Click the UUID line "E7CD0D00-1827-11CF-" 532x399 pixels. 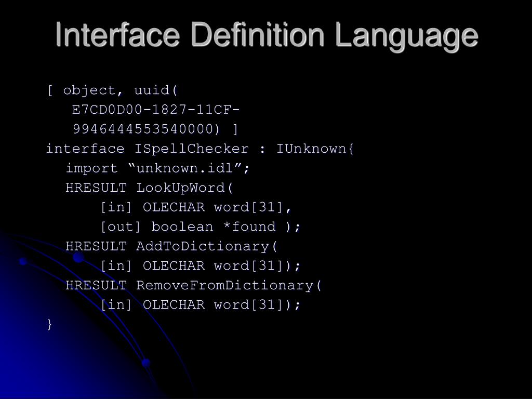(x=156, y=110)
